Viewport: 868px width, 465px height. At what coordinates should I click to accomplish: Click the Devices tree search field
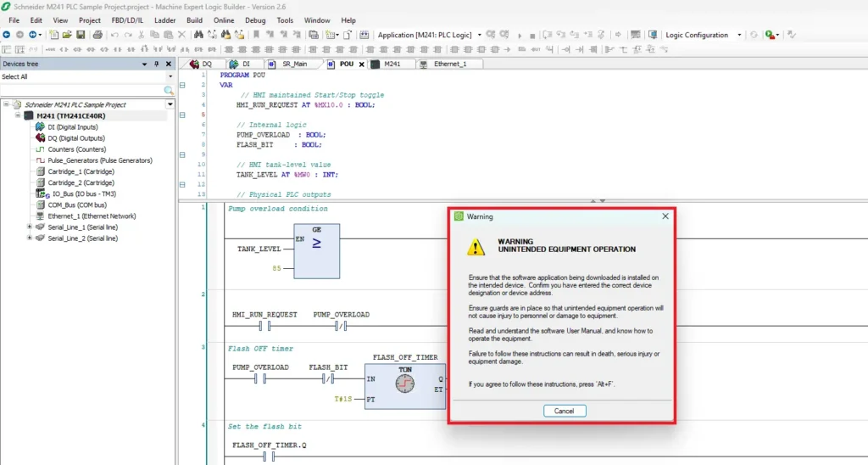pyautogui.click(x=82, y=90)
